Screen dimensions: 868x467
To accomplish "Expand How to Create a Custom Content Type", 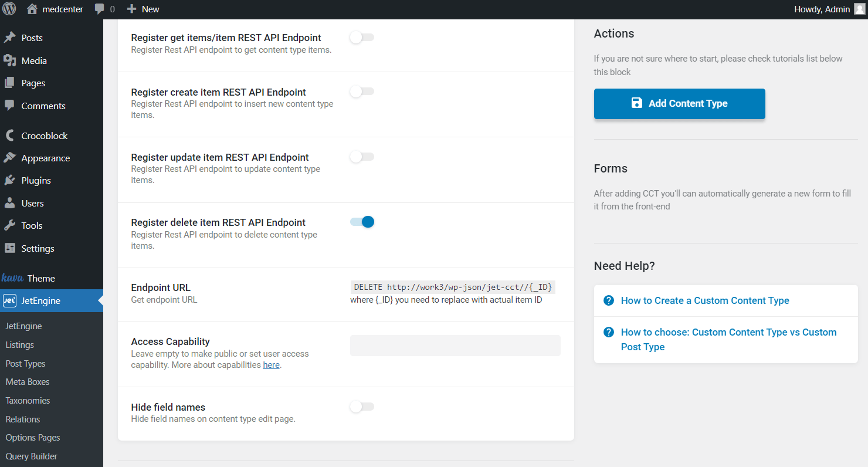I will (705, 300).
